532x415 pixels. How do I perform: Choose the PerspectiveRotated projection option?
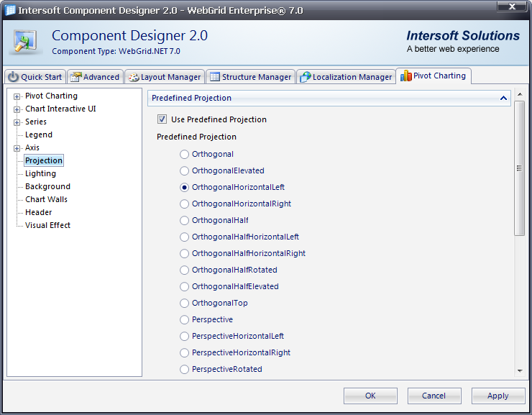pos(185,369)
